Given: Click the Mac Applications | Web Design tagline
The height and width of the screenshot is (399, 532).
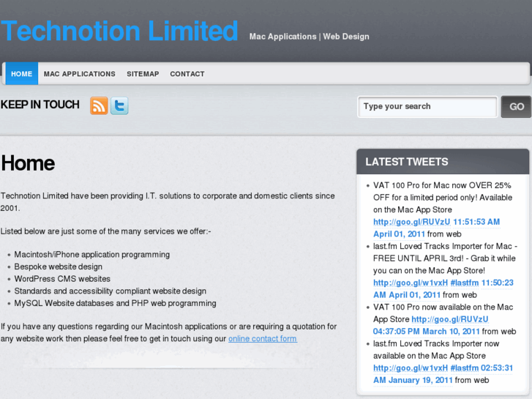Looking at the screenshot, I should pos(309,37).
